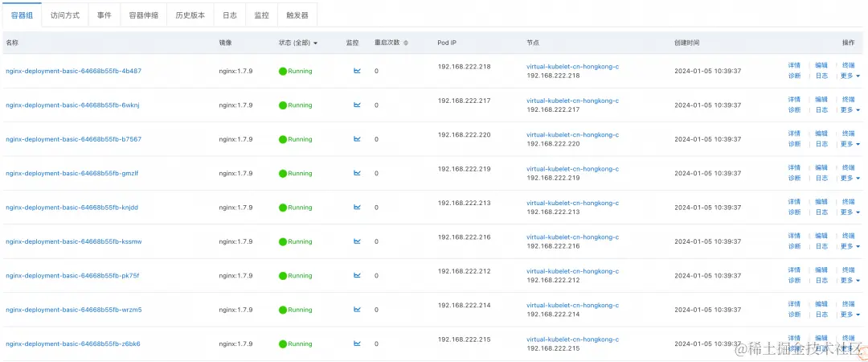Open monitoring chart for pod knjdd

coord(357,208)
